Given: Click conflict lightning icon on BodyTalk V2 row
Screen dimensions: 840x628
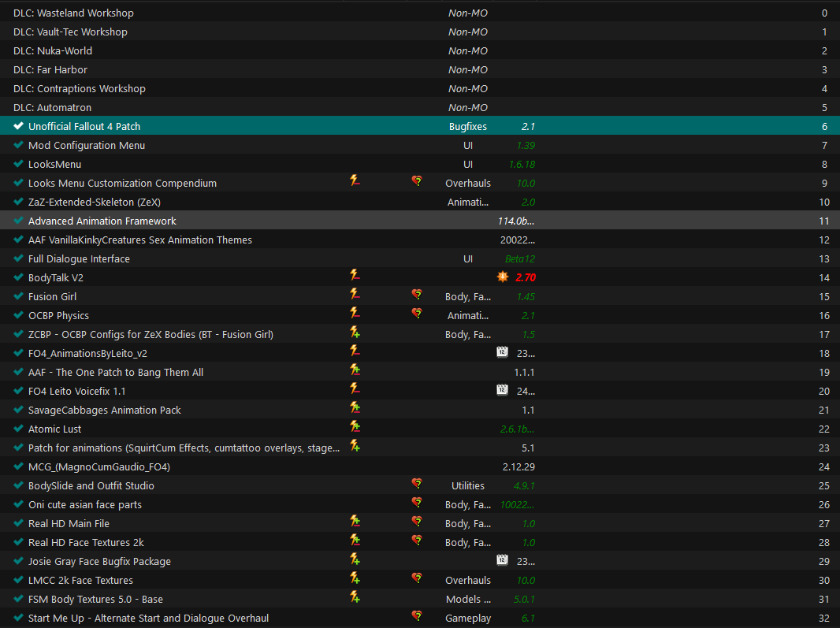Looking at the screenshot, I should [x=355, y=276].
